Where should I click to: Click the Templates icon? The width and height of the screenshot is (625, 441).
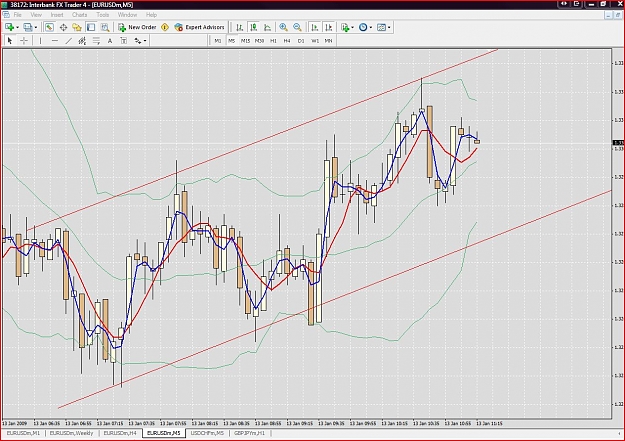click(381, 27)
